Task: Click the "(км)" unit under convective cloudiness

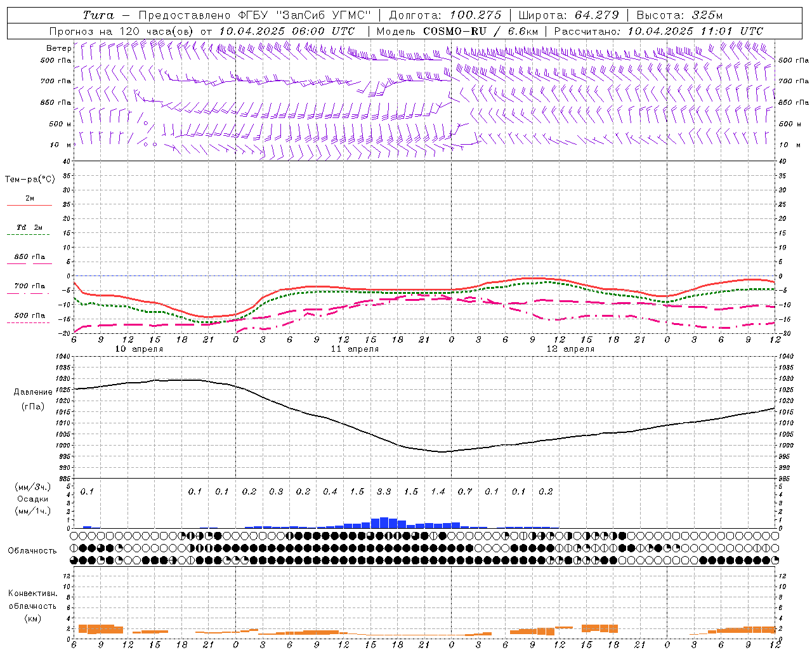Action: [32, 618]
